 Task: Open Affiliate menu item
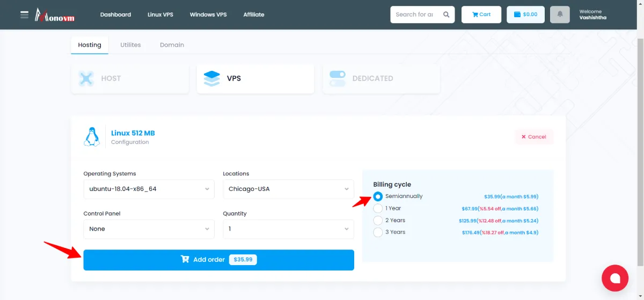(254, 14)
